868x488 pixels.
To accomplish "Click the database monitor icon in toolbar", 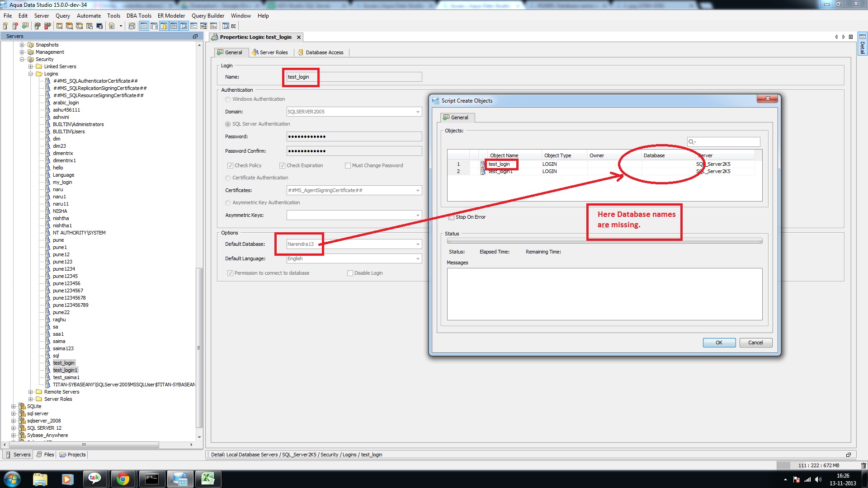I will pyautogui.click(x=99, y=26).
